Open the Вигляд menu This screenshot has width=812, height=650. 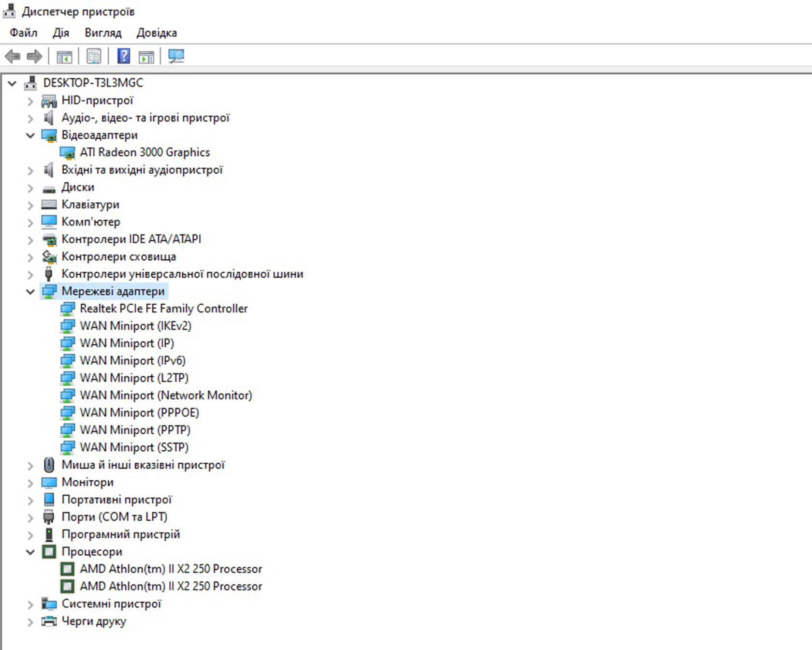103,33
